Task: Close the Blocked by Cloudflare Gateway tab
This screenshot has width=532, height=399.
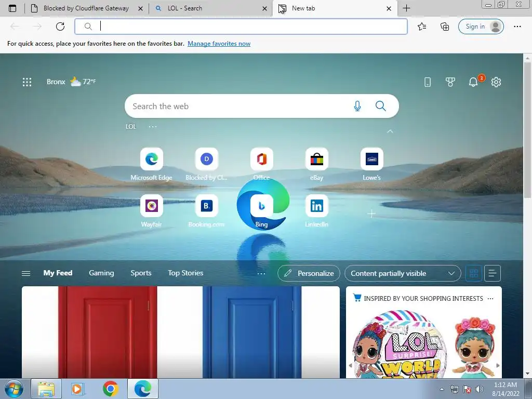Action: click(140, 8)
